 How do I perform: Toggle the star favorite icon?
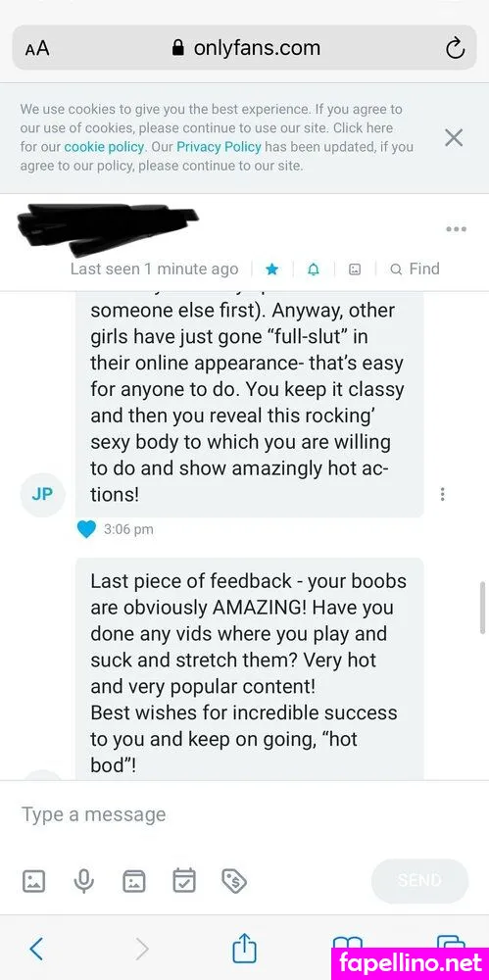coord(272,269)
